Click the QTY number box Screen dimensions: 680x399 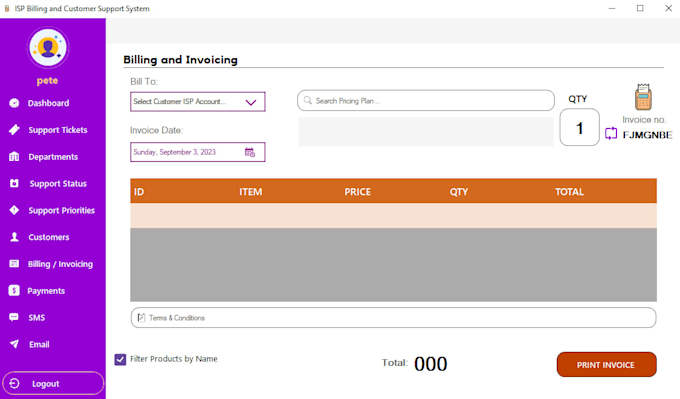click(579, 128)
